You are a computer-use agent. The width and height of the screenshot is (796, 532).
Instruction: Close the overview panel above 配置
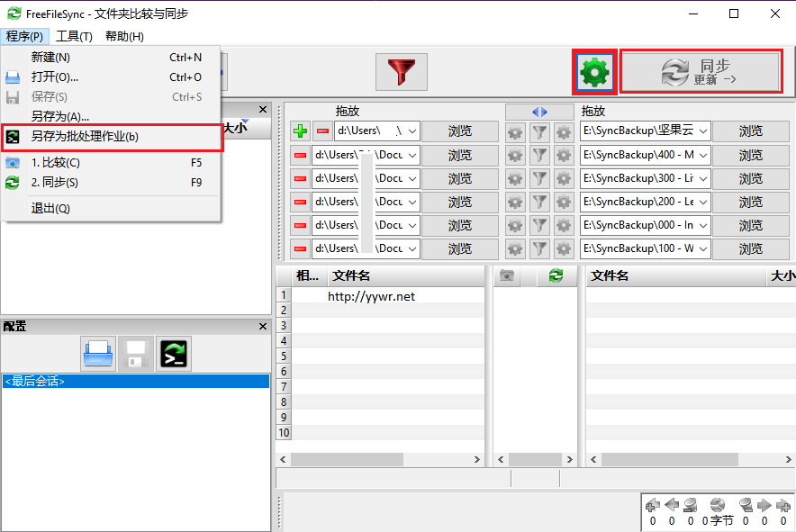(262, 109)
